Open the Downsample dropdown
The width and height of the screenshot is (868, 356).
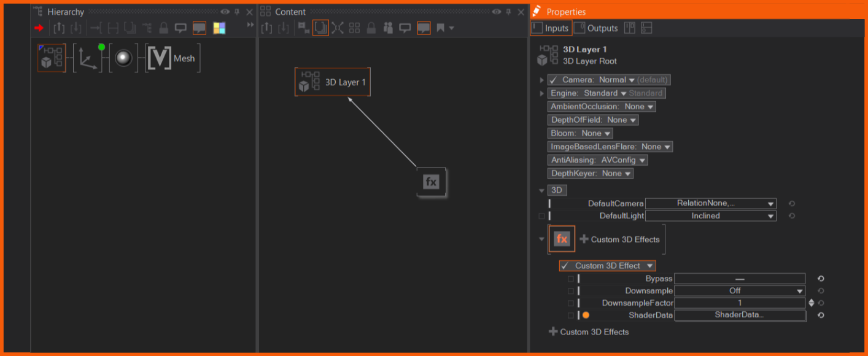pyautogui.click(x=739, y=291)
